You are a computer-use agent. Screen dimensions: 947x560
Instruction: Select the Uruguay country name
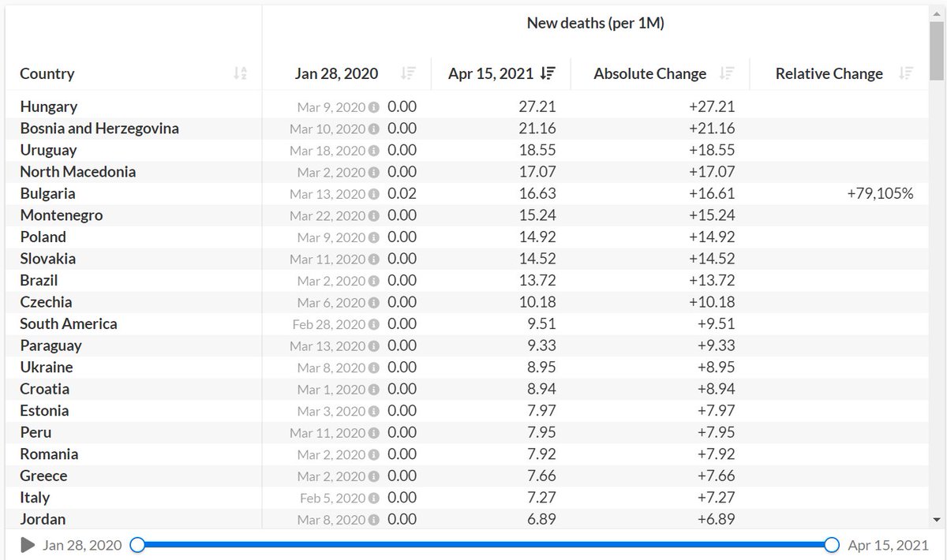[48, 150]
